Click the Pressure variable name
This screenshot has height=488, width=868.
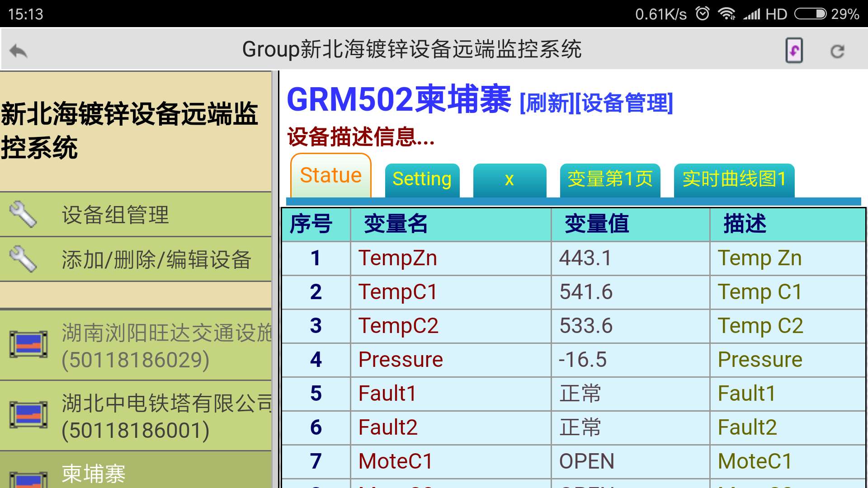click(400, 360)
